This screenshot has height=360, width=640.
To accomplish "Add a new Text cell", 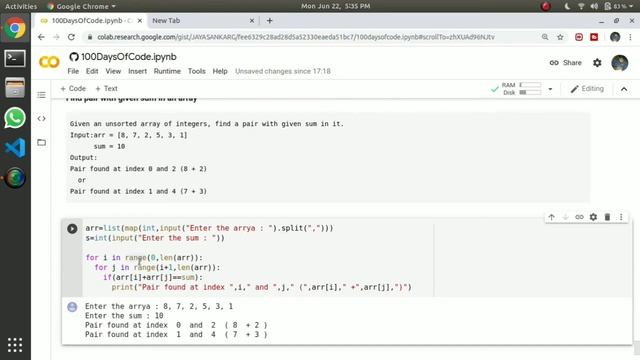I will click(106, 89).
